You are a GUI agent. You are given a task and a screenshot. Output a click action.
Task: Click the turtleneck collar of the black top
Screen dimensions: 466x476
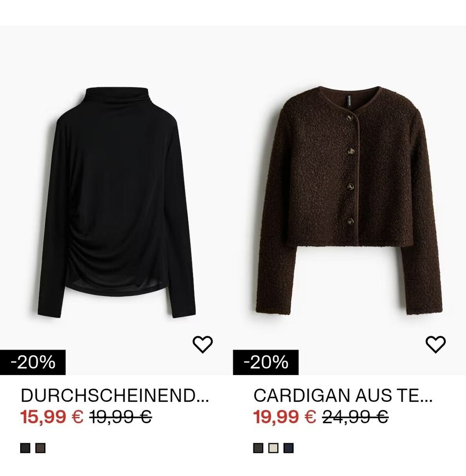coord(116,97)
